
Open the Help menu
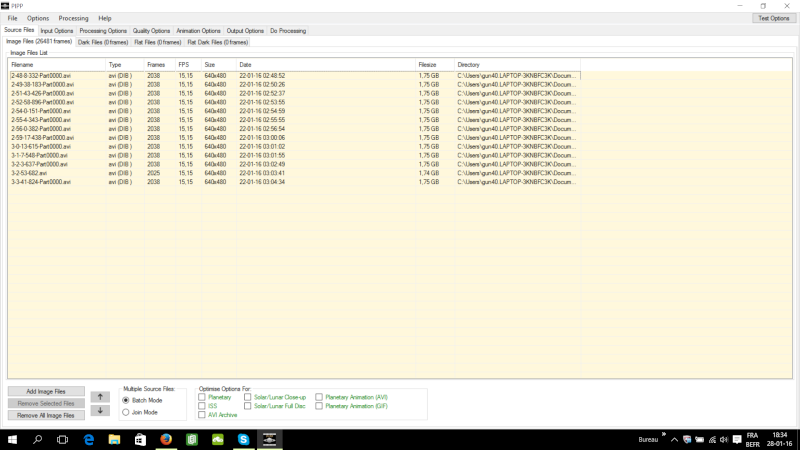[105, 18]
